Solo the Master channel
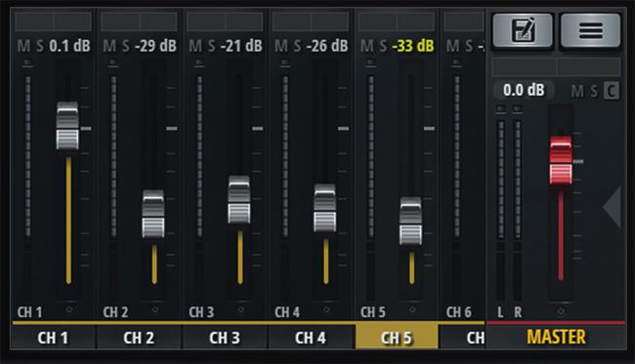 click(x=594, y=92)
